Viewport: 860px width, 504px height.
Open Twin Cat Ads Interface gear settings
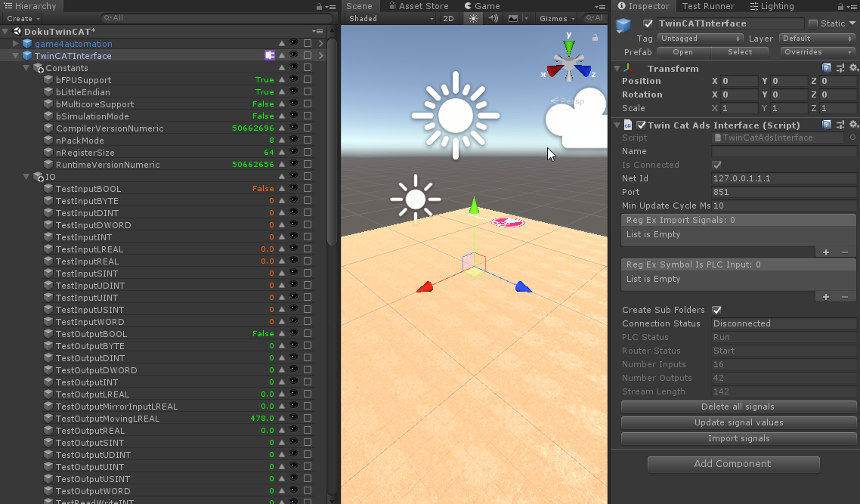tap(853, 125)
